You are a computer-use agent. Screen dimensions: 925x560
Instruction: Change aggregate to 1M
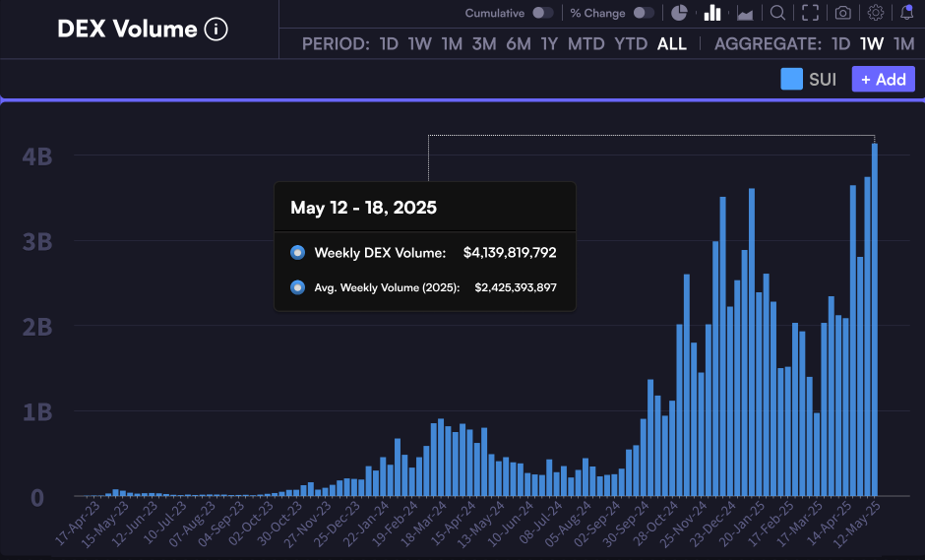(903, 44)
